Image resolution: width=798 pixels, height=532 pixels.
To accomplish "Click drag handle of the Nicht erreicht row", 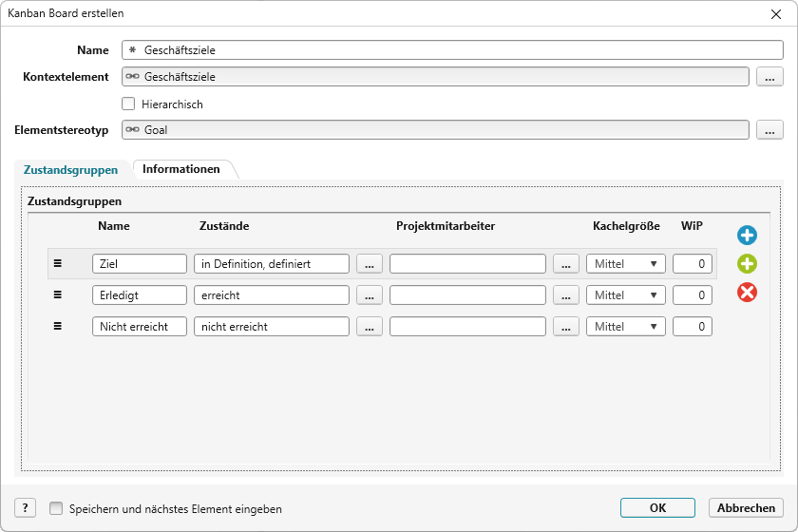I will tap(57, 326).
